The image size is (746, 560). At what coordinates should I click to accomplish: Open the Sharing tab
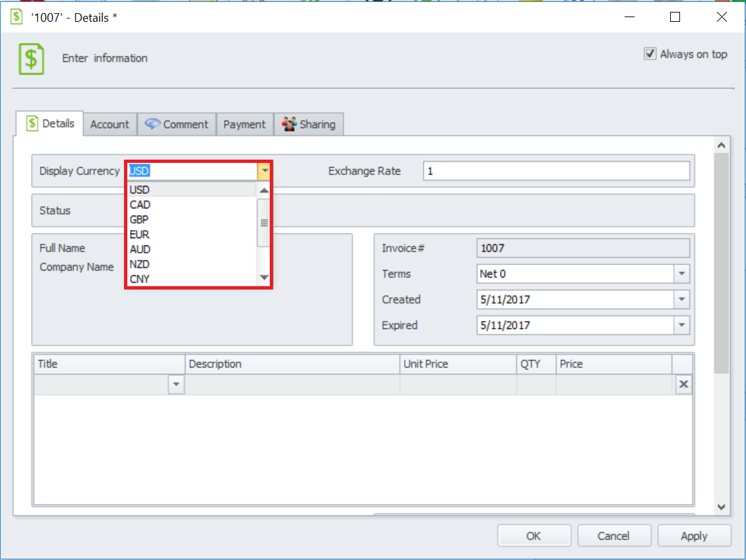(309, 124)
